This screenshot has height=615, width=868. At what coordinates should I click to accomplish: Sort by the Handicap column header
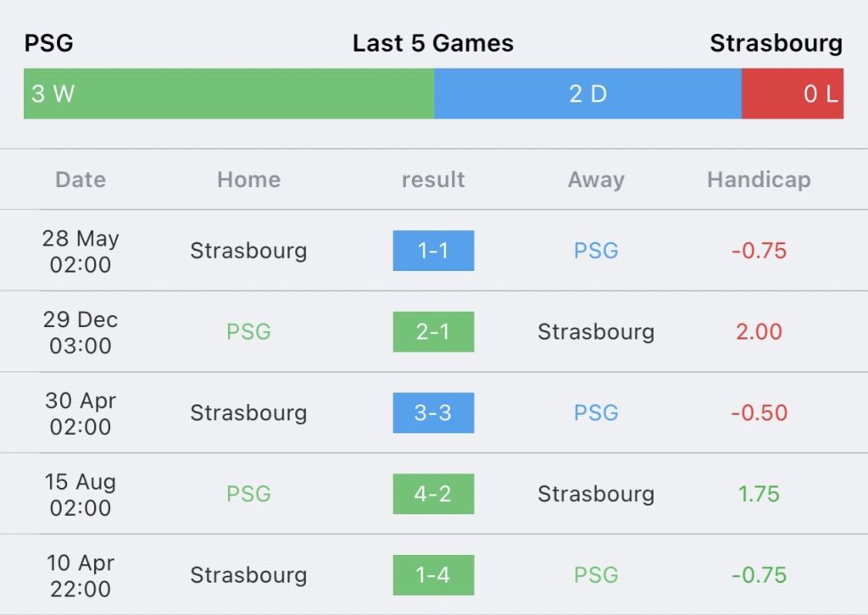click(759, 180)
